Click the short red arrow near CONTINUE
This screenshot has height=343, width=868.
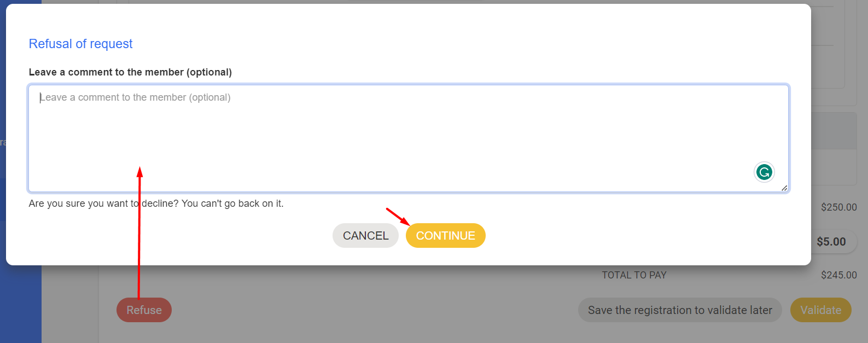coord(398,217)
